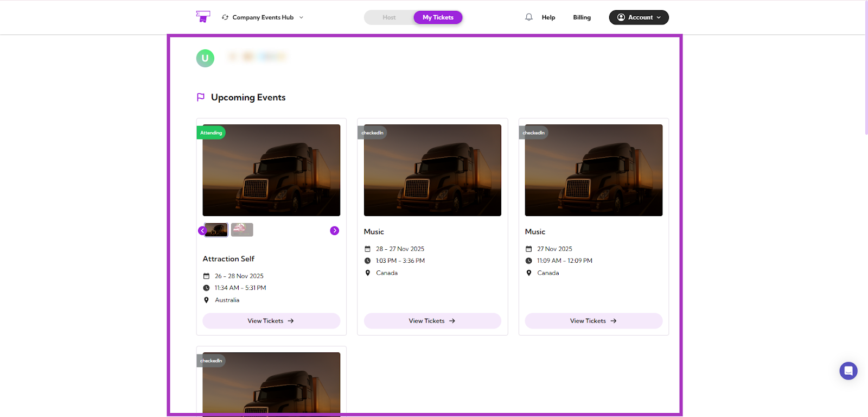The width and height of the screenshot is (868, 417).
Task: Click the 11:09 AM – 12:09 PM time text
Action: (565, 261)
